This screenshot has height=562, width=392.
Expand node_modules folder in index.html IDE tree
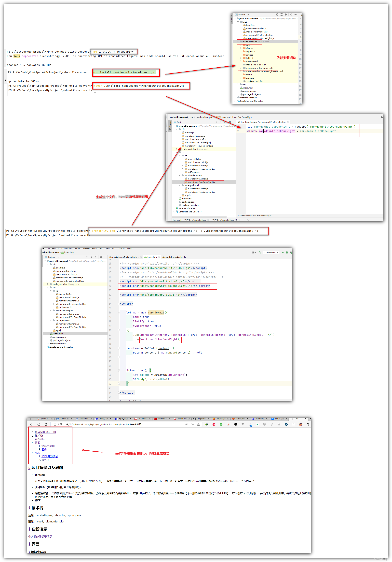(48, 284)
